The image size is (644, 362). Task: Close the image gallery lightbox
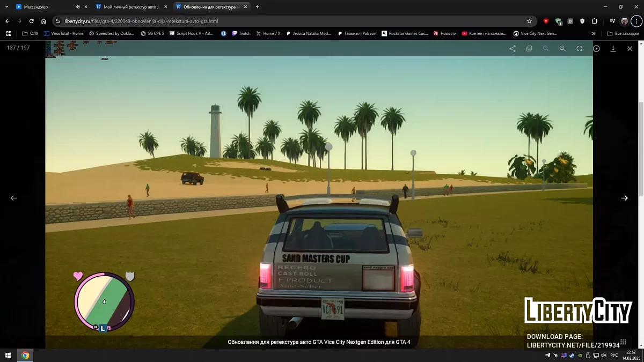click(630, 48)
